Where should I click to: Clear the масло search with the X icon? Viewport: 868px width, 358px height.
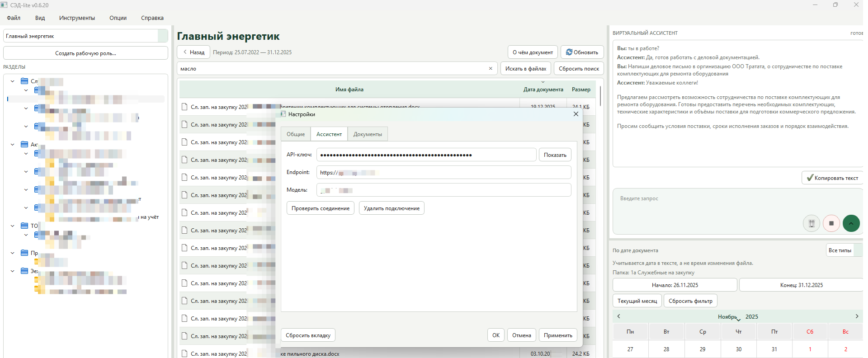[x=491, y=69]
